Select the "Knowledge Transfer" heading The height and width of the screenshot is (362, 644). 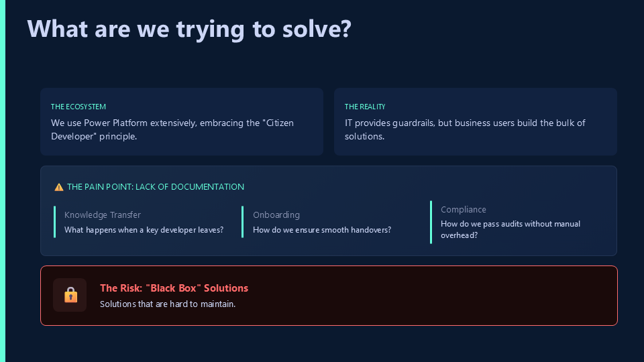[x=103, y=215]
